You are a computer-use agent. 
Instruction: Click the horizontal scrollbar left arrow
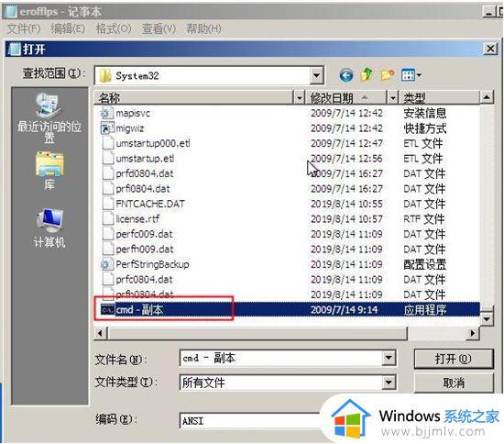click(x=101, y=333)
